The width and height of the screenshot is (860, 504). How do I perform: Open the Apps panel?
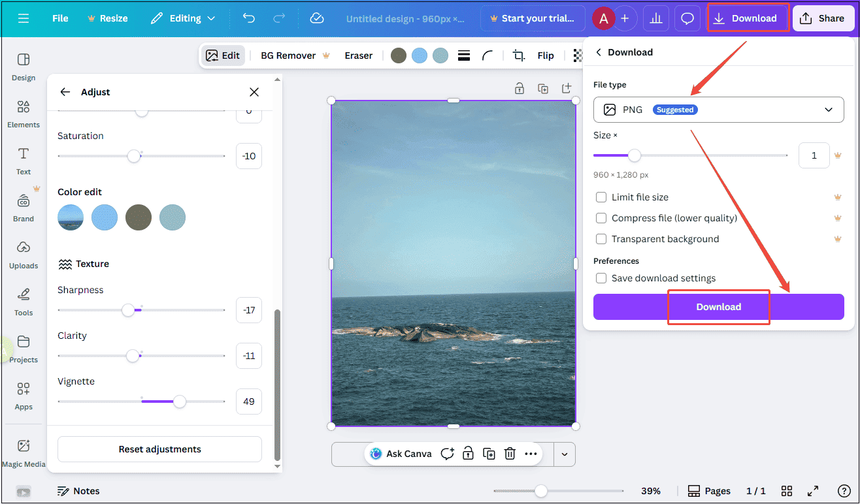[23, 395]
